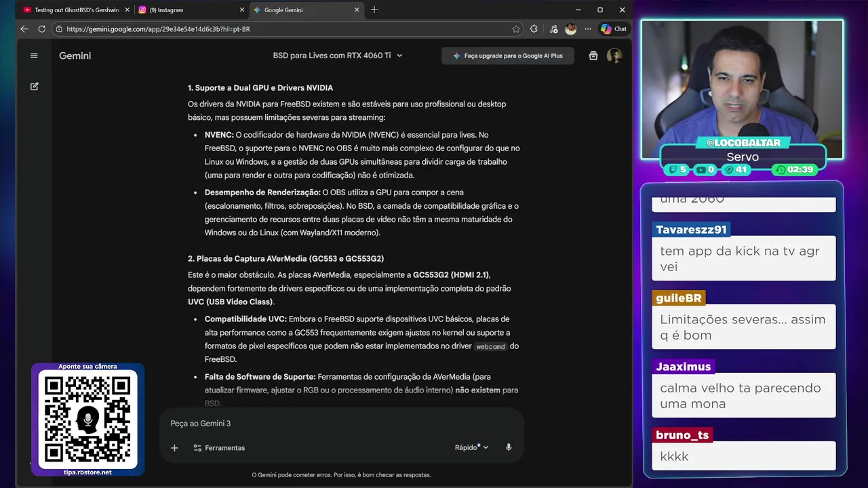
Task: Reload the Gemini page
Action: (x=42, y=29)
